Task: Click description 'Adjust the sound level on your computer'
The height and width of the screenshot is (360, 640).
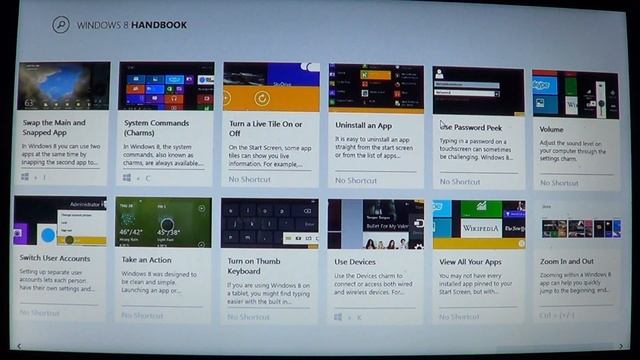Action: [573, 151]
